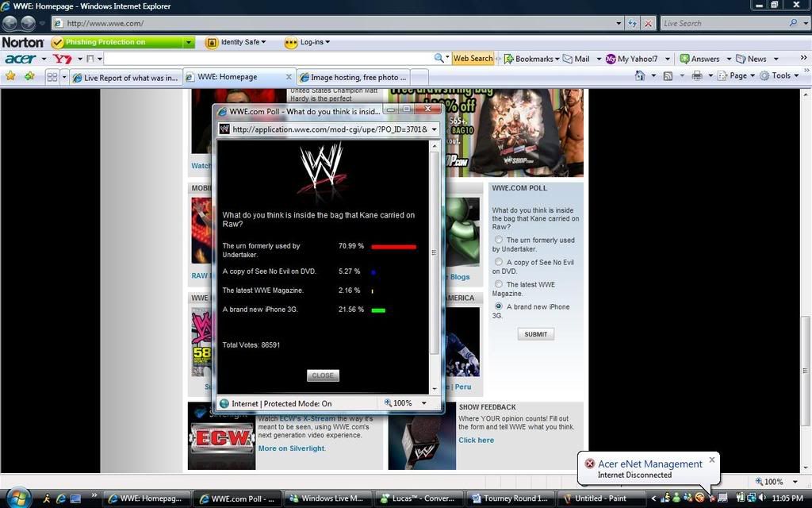This screenshot has height=508, width=812.
Task: Open the Favorites Center star icon
Action: point(10,76)
